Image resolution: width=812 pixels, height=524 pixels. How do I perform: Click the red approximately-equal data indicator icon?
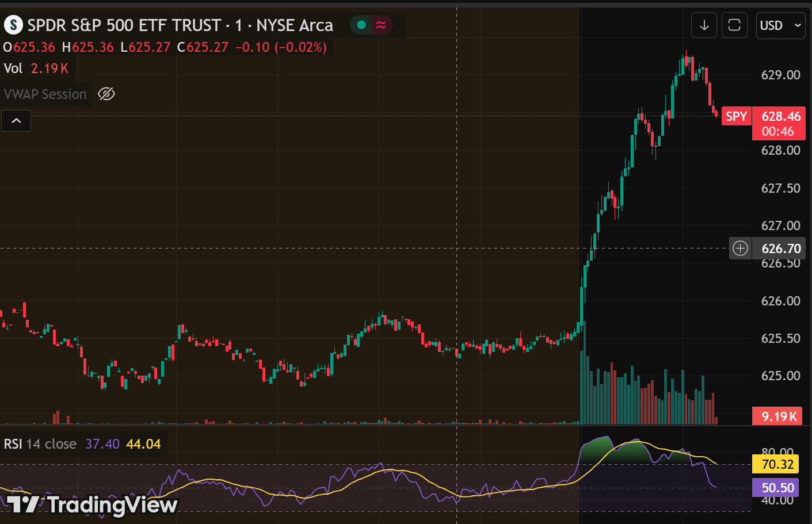[x=381, y=25]
